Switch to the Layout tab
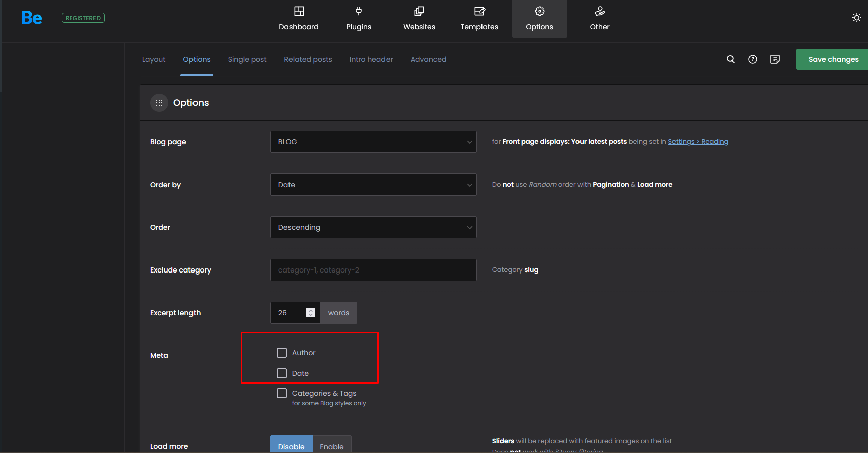Viewport: 868px width, 453px height. [154, 59]
